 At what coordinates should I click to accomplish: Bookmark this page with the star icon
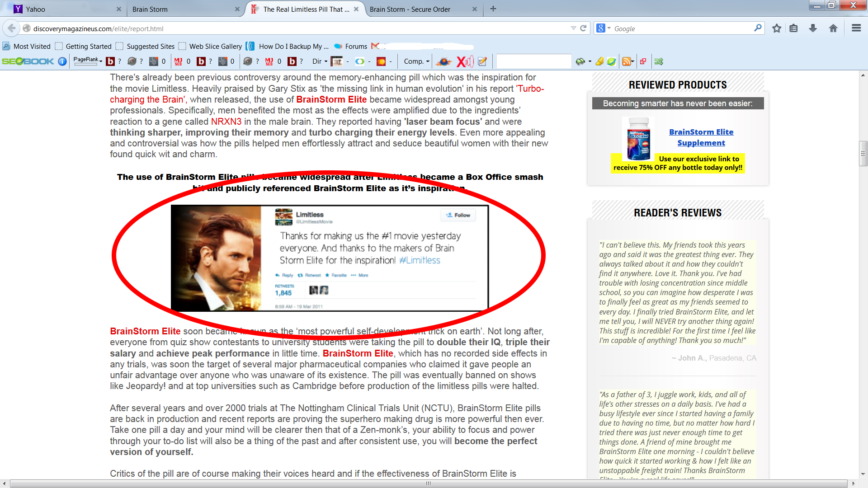point(777,28)
